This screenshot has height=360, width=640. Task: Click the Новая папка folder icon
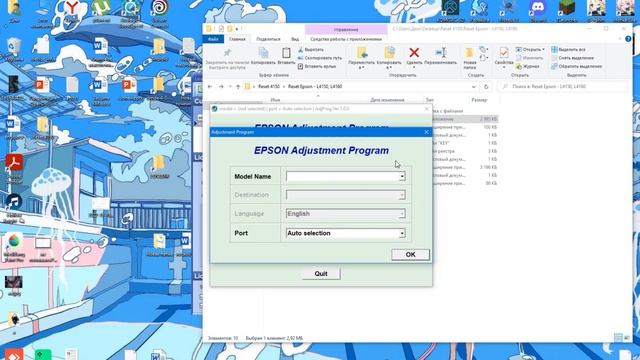470,53
